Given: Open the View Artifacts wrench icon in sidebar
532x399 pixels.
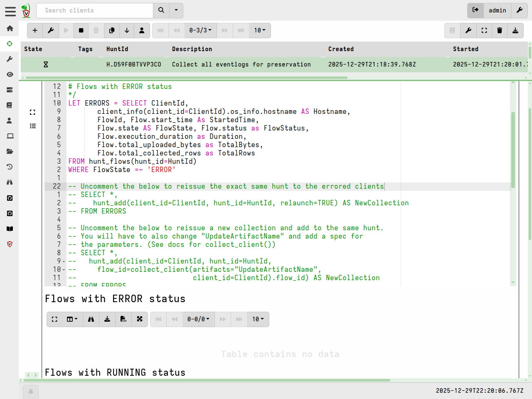Looking at the screenshot, I should point(10,59).
